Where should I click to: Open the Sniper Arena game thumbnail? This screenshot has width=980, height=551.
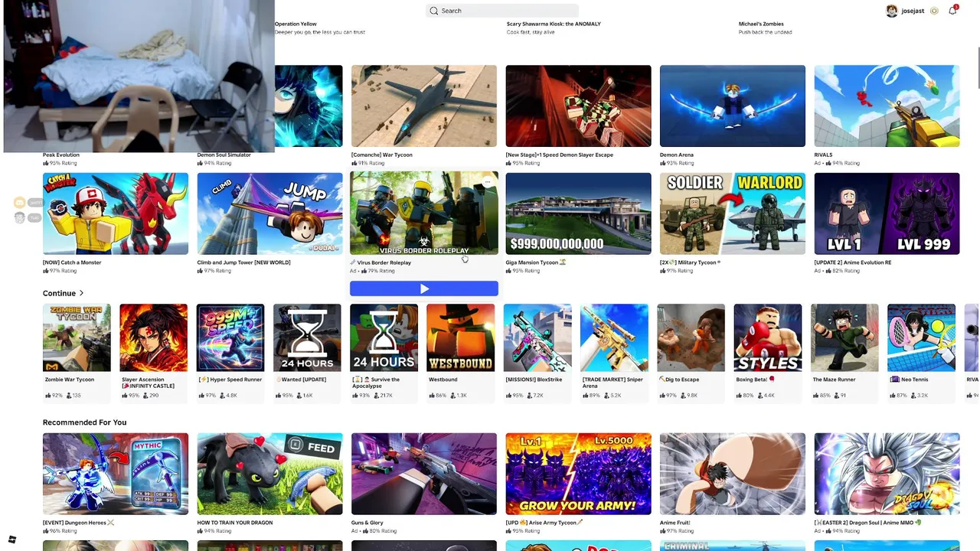click(x=614, y=338)
